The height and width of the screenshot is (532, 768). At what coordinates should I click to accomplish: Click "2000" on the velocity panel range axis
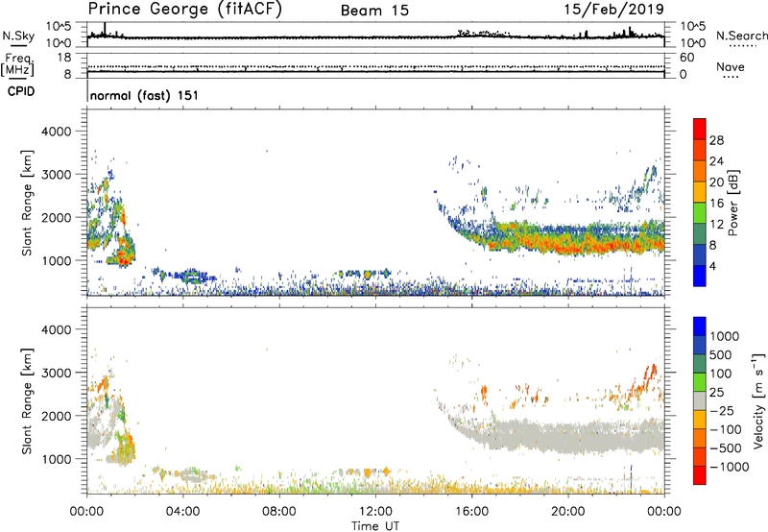(57, 416)
